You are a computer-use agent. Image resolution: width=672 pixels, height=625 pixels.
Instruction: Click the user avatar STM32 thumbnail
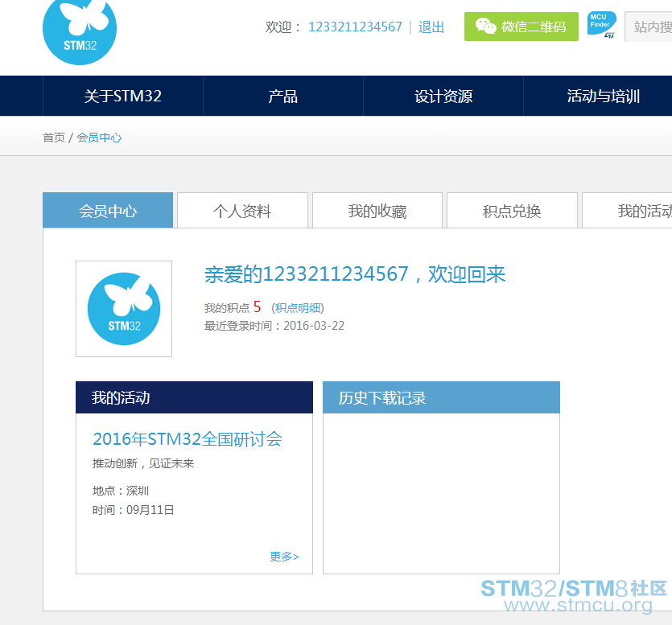(x=124, y=309)
